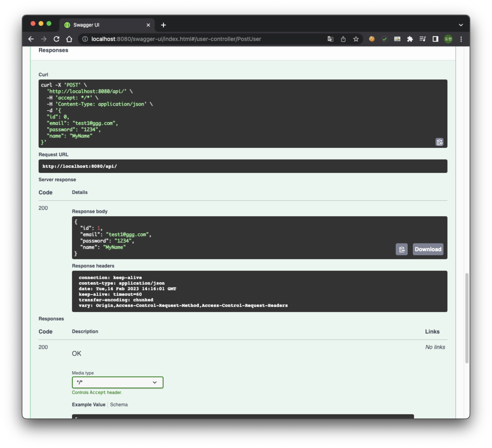
Task: Toggle the browser side panel icon
Action: click(x=435, y=39)
